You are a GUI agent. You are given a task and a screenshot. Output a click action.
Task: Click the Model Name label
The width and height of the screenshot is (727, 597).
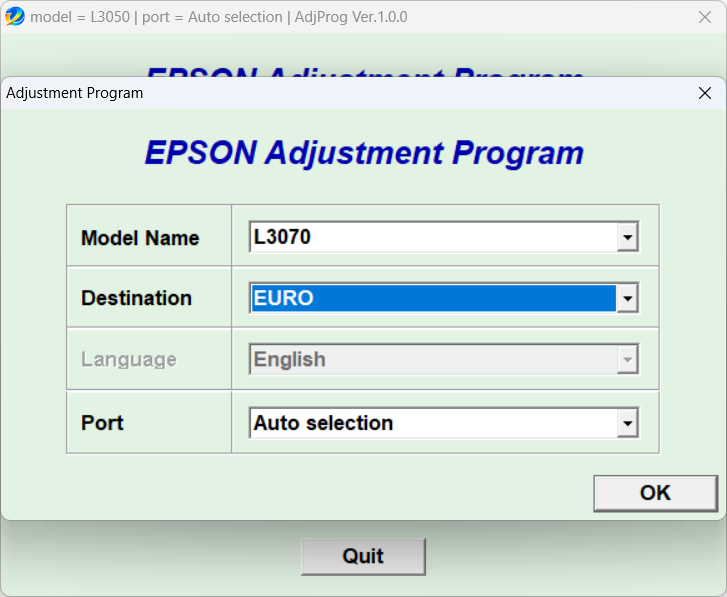click(x=140, y=238)
